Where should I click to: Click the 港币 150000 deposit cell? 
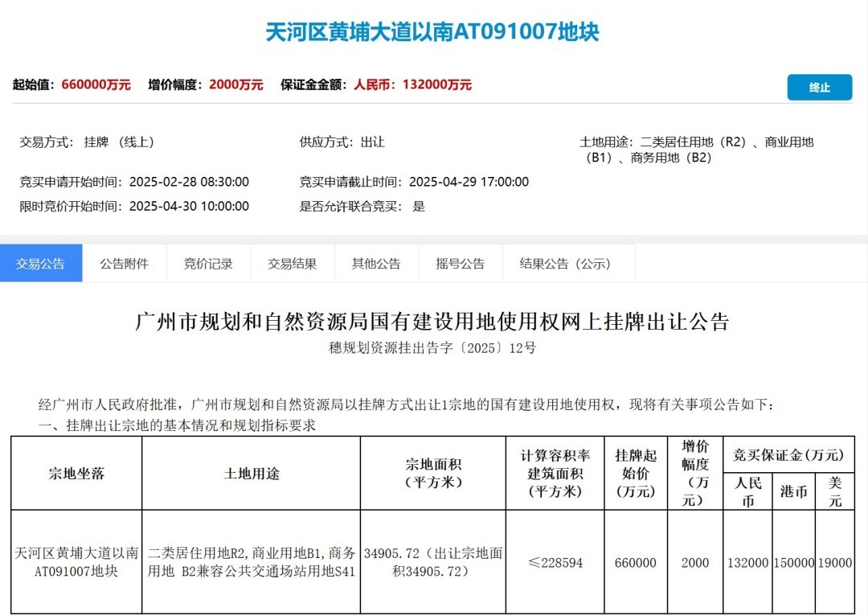[x=793, y=563]
